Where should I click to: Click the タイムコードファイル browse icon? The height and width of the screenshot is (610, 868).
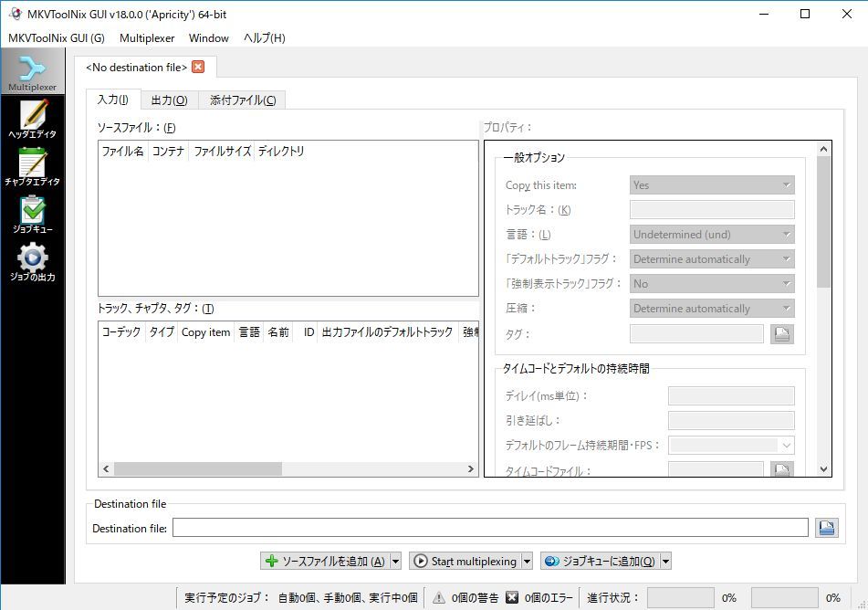tap(781, 469)
